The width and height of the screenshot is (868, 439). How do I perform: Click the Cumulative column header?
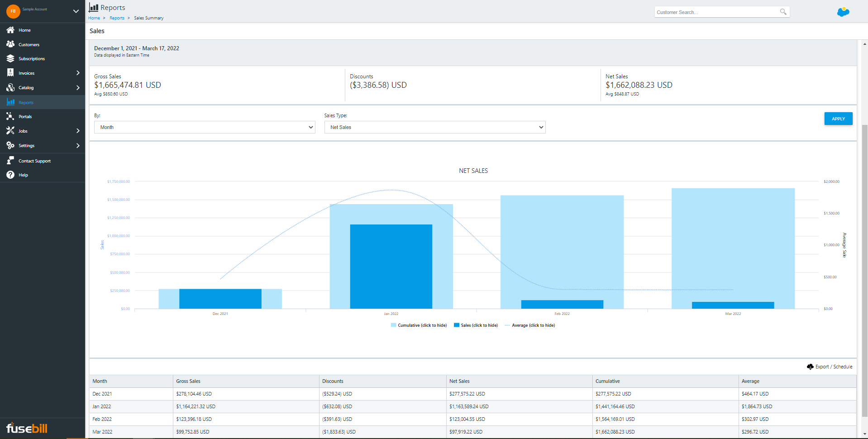coord(666,381)
